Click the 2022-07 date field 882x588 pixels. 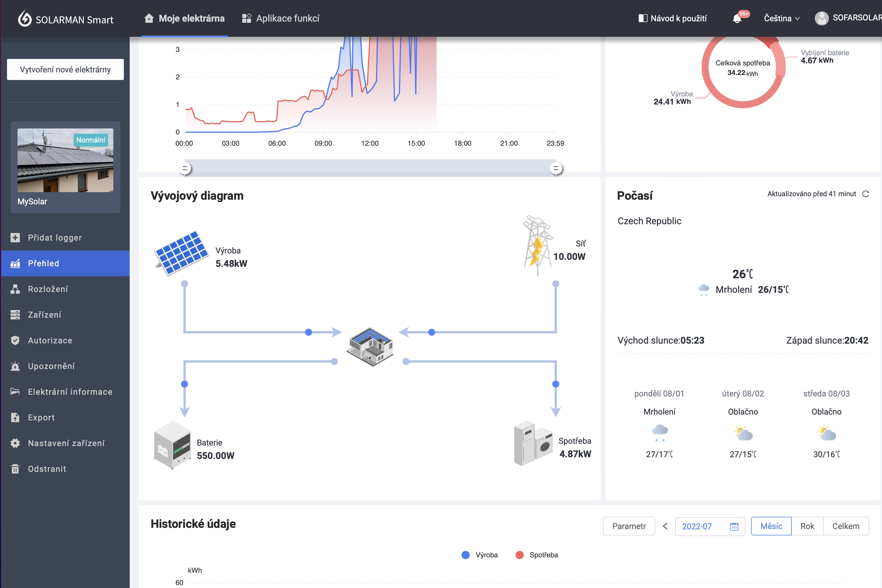[x=710, y=526]
